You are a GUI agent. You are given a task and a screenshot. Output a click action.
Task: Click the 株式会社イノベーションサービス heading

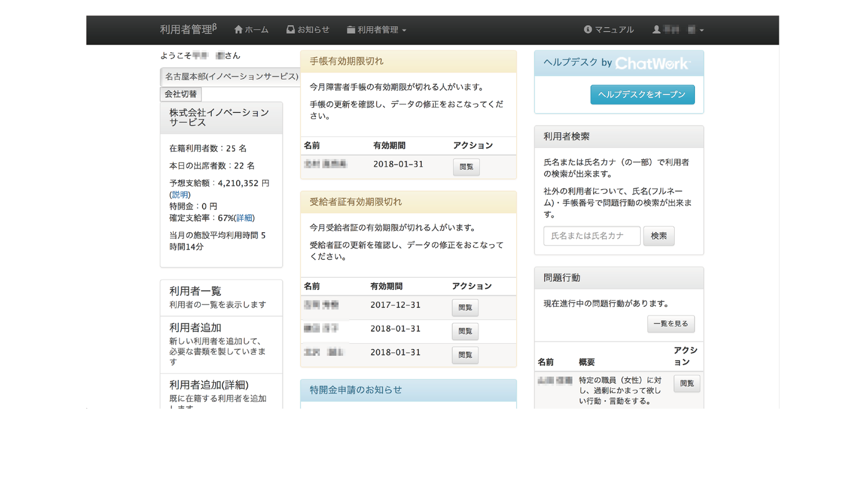pyautogui.click(x=221, y=118)
